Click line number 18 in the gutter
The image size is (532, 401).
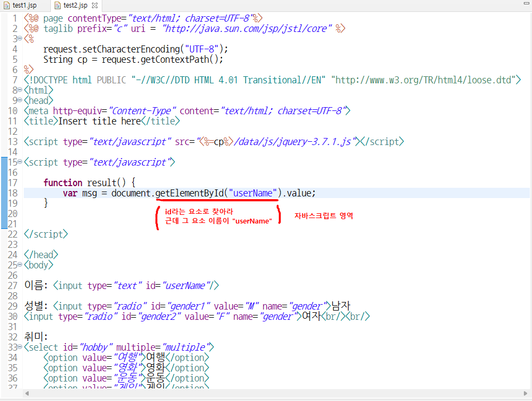[x=12, y=193]
